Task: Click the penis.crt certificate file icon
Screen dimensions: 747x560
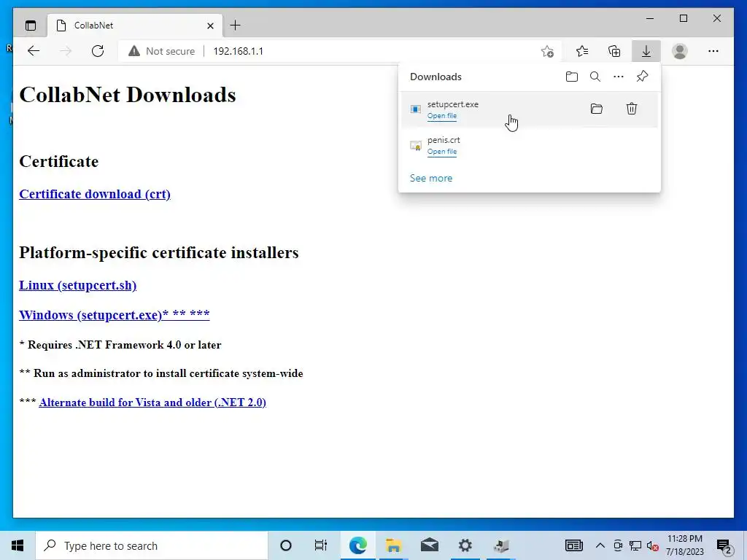Action: (x=415, y=145)
